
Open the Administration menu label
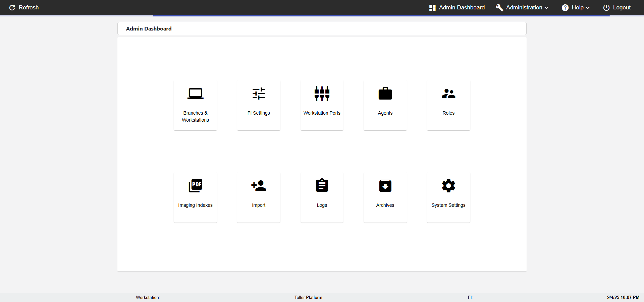524,7
